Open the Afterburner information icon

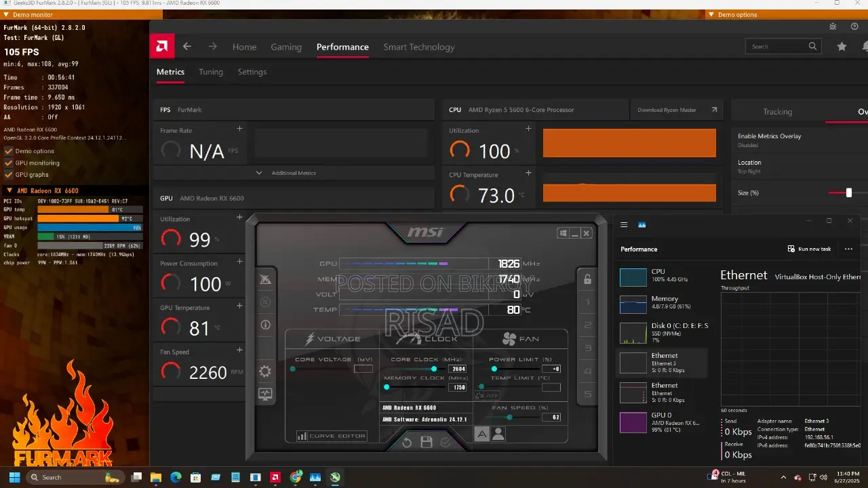(265, 325)
